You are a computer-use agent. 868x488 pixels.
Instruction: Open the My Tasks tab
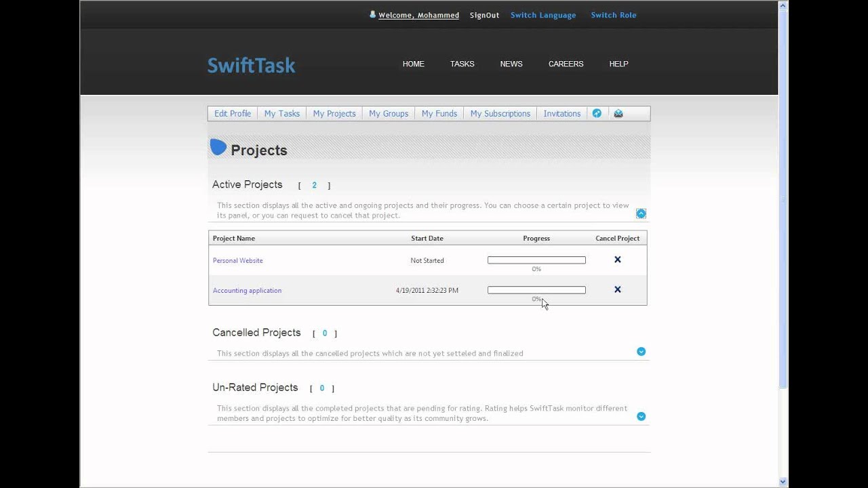[x=281, y=114]
